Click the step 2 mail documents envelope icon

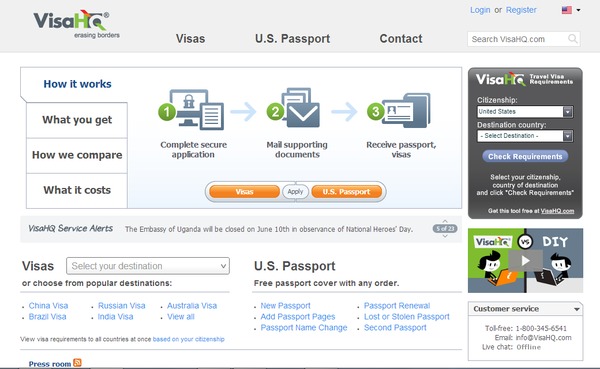(294, 108)
